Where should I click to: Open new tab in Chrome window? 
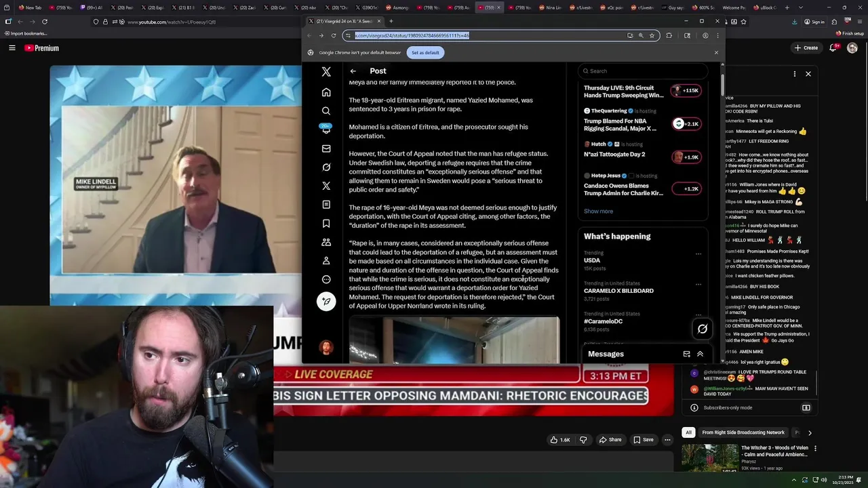(391, 21)
